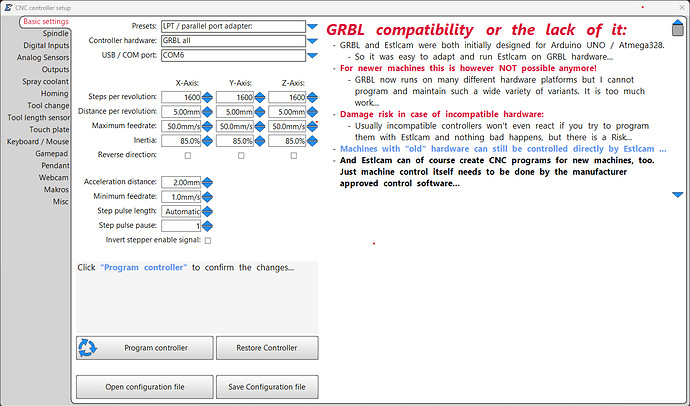Viewport: 690px width, 406px height.
Task: Click the Y-Axis maximum feedrate stepper
Action: tap(260, 126)
